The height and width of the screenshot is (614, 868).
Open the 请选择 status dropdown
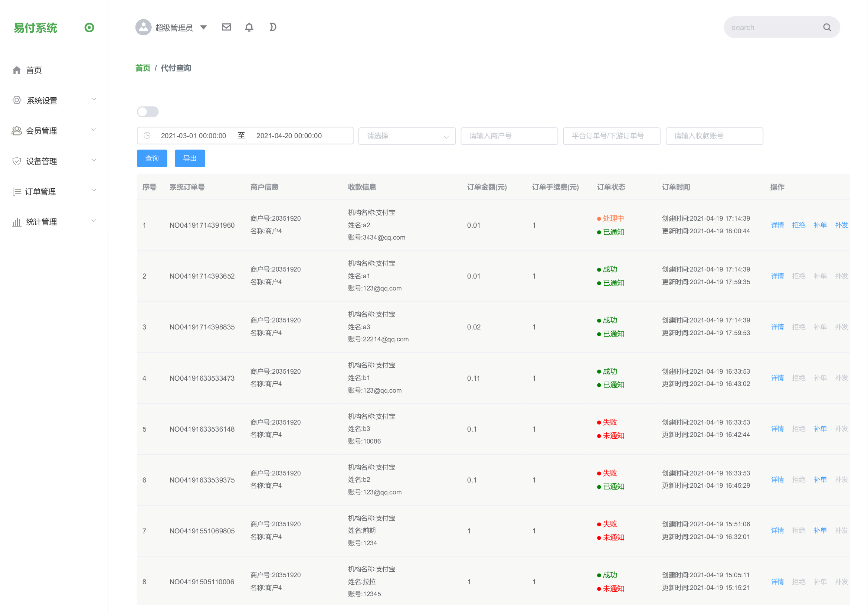click(407, 136)
